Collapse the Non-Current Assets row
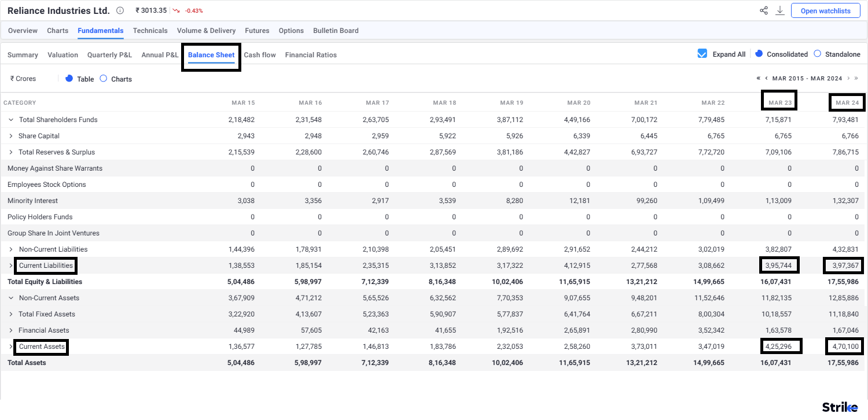Viewport: 868px width, 420px height. click(x=11, y=298)
